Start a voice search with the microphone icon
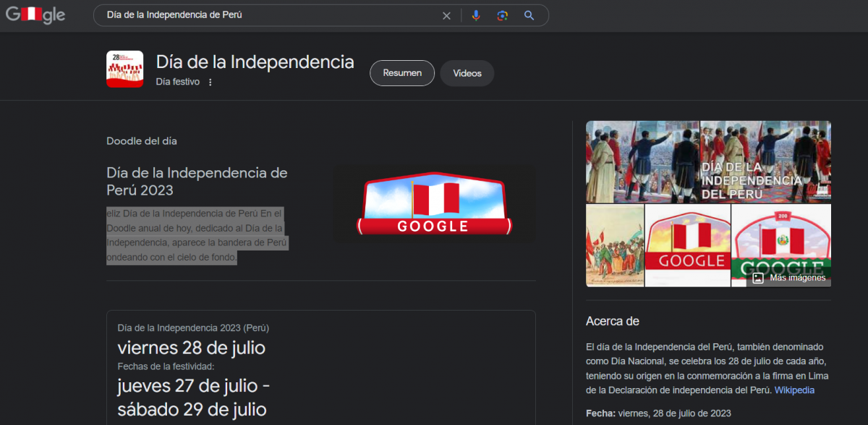Viewport: 868px width, 425px height. pos(476,15)
